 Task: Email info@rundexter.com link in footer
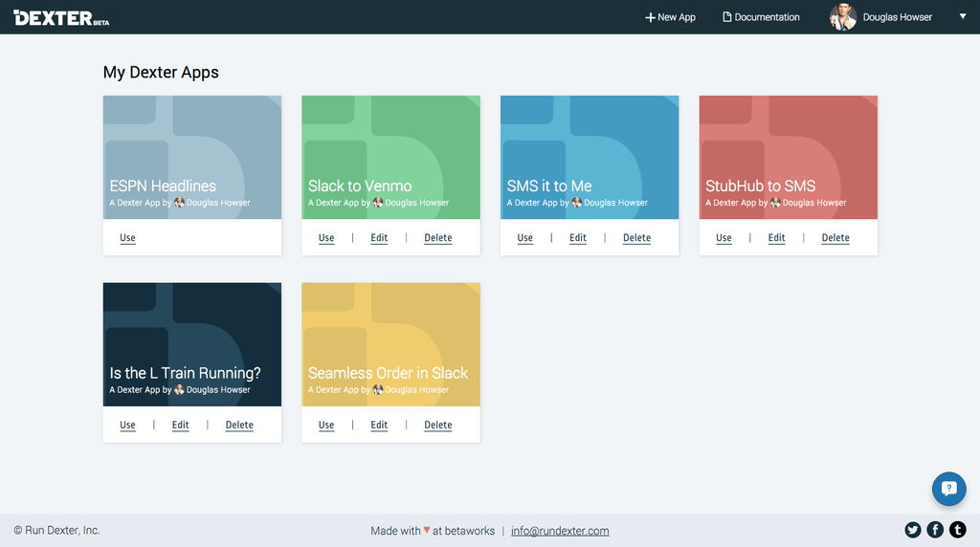[560, 531]
